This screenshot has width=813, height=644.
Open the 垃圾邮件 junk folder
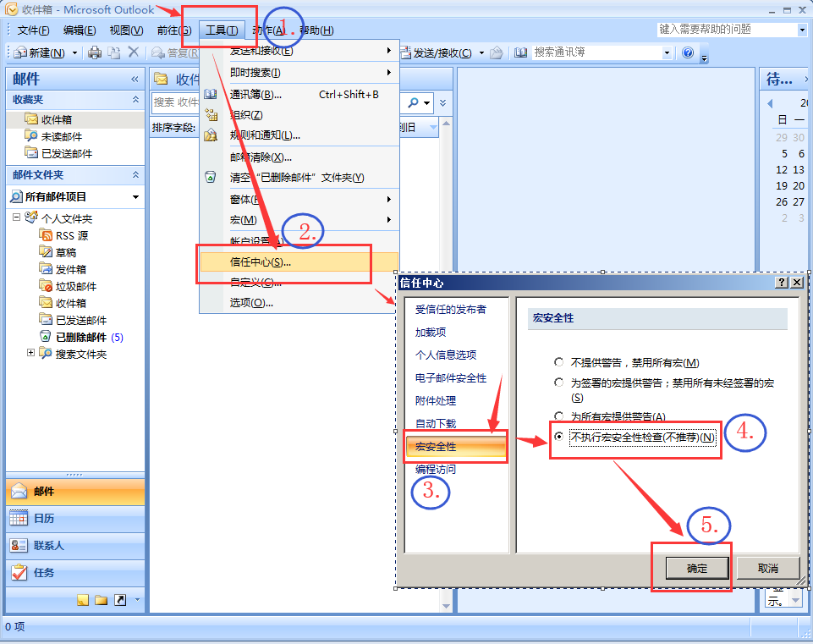[x=75, y=286]
